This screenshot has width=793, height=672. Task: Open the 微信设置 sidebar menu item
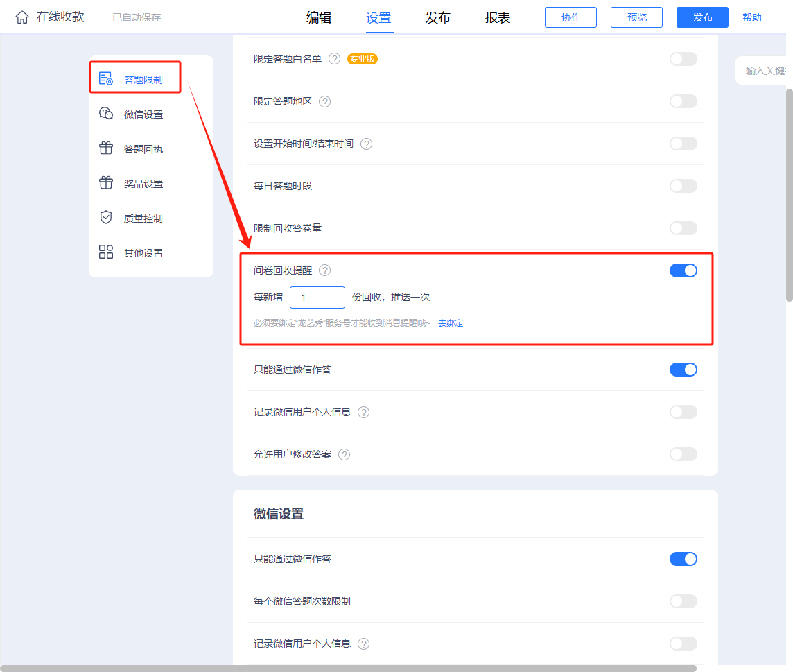tap(143, 114)
